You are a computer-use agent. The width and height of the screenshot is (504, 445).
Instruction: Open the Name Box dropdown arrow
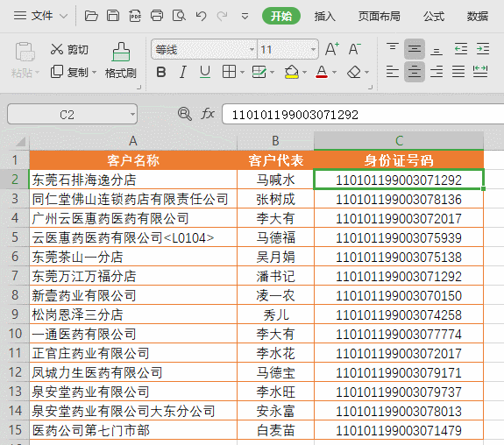132,114
